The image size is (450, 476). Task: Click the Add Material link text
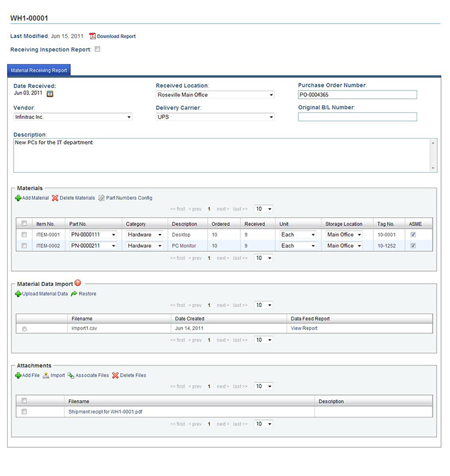point(35,198)
